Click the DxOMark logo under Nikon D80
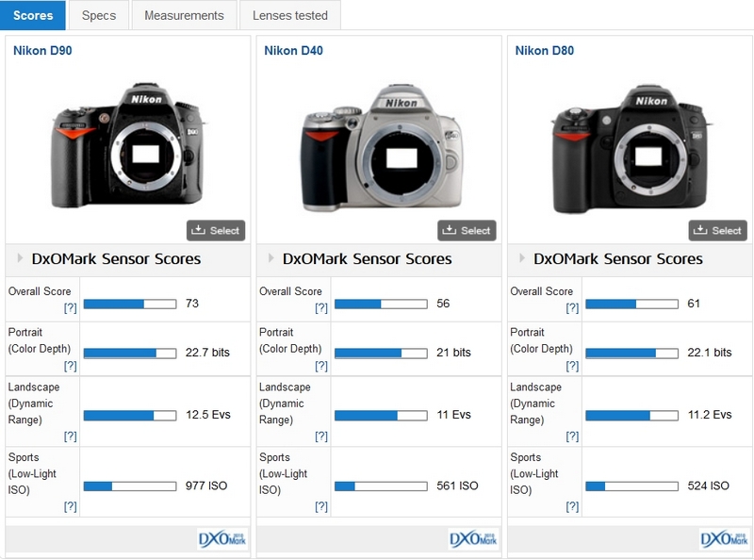Screen dimensions: 754x560 click(724, 539)
